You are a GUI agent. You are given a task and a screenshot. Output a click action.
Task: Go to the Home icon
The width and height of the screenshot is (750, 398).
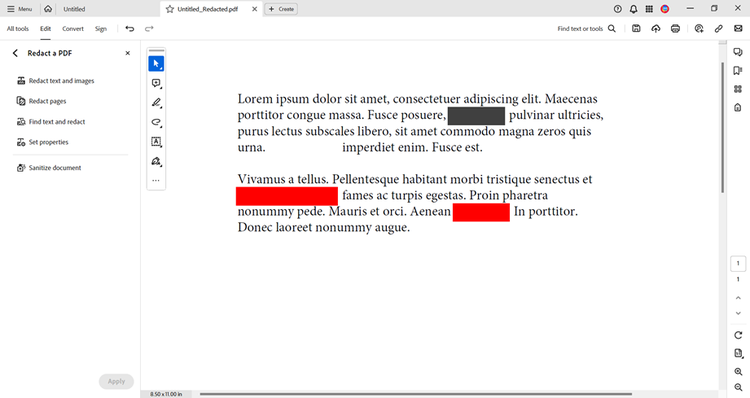tap(48, 9)
